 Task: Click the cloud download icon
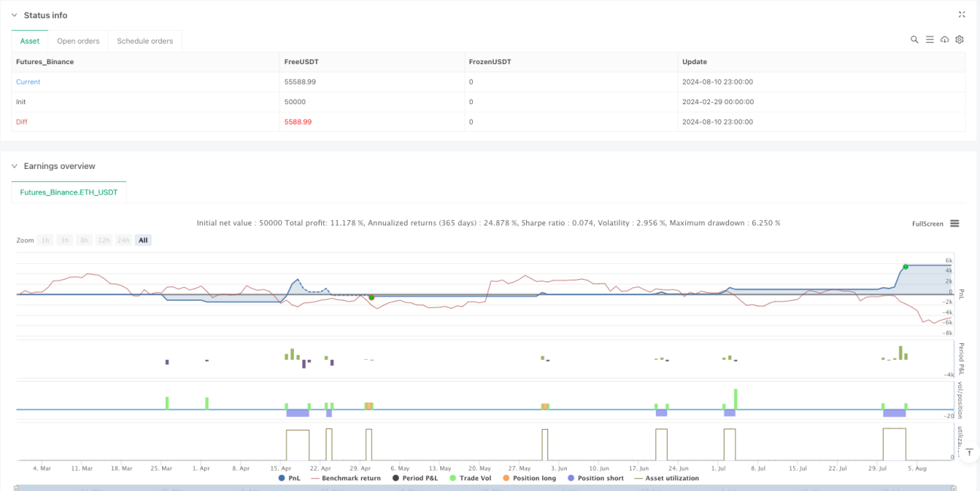pyautogui.click(x=945, y=39)
